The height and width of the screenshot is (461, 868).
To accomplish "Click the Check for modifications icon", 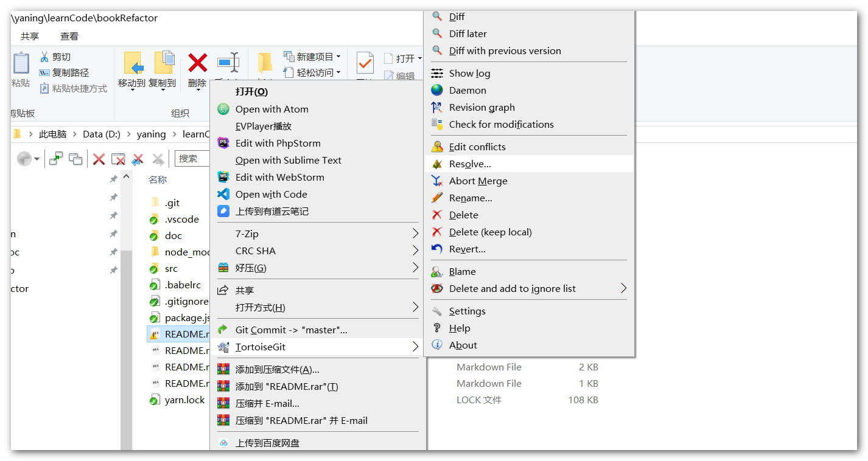I will 437,124.
